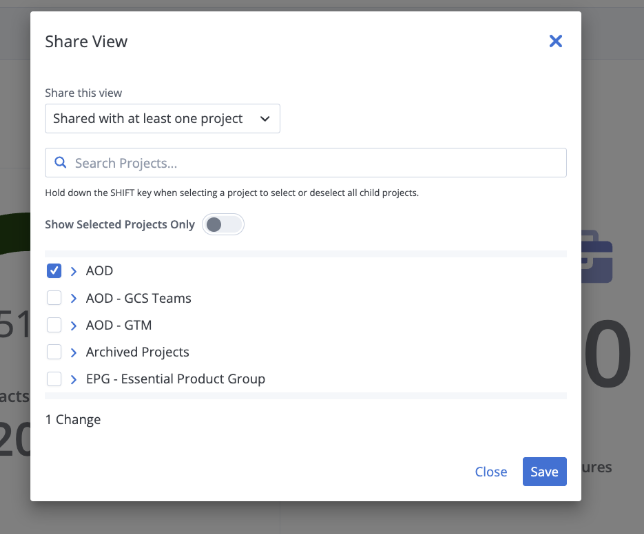Expand the Archived Projects node
The image size is (644, 534).
[74, 352]
